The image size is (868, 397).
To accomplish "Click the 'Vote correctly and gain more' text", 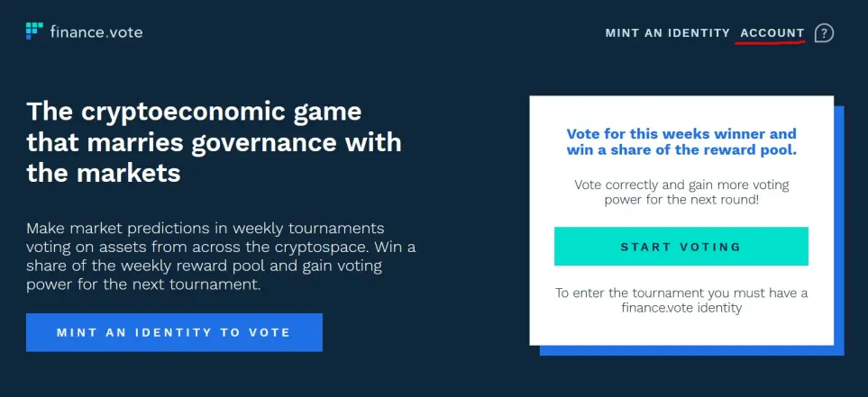I will [681, 192].
